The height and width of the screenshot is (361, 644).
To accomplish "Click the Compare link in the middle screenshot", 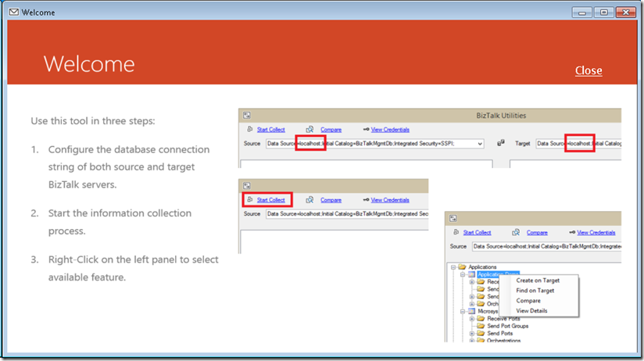I will click(331, 200).
